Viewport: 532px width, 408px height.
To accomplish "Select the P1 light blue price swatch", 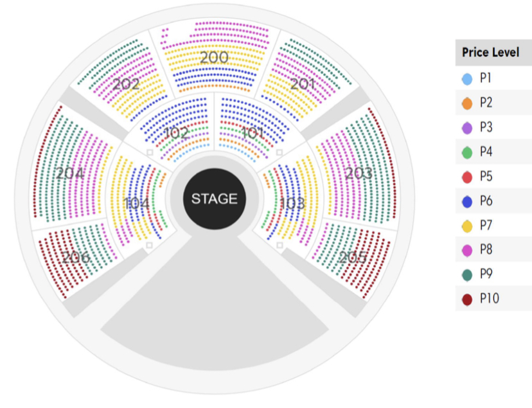I will coord(467,79).
